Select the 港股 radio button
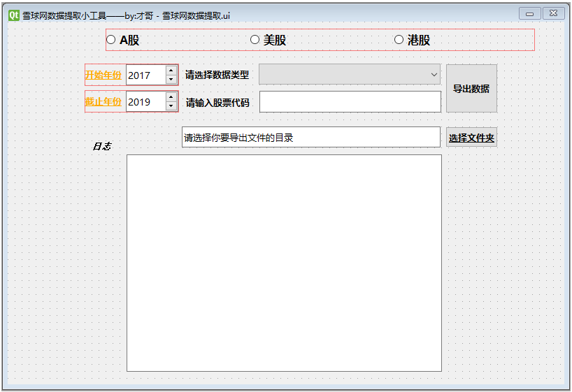572x392 pixels. pos(399,39)
